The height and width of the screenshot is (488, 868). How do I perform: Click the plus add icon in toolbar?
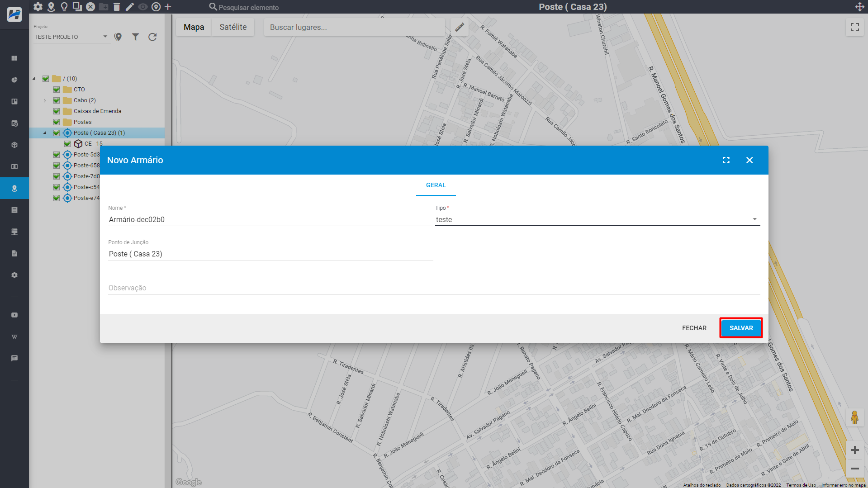[x=168, y=7]
